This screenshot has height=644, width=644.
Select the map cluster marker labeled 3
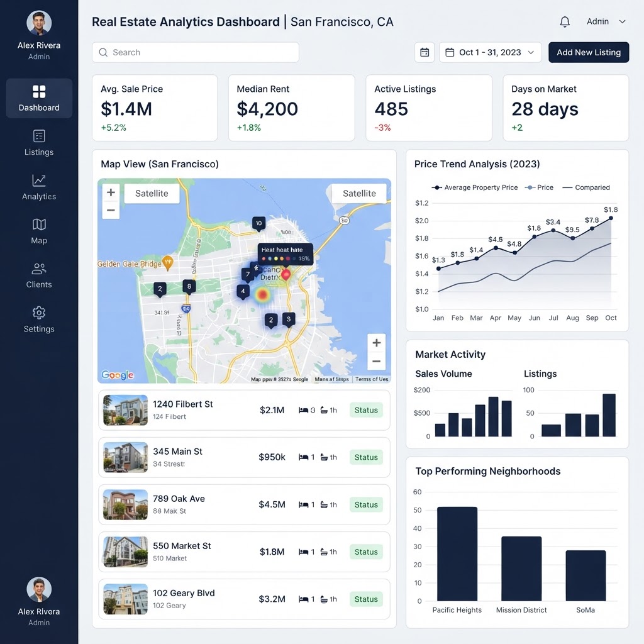point(289,319)
